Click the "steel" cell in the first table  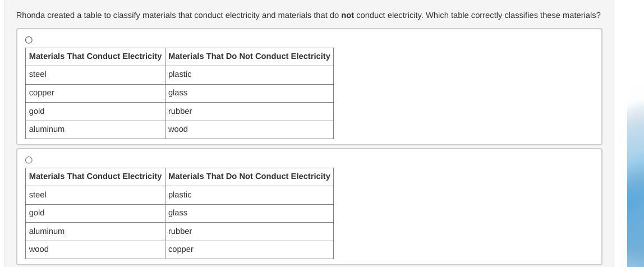tap(95, 75)
